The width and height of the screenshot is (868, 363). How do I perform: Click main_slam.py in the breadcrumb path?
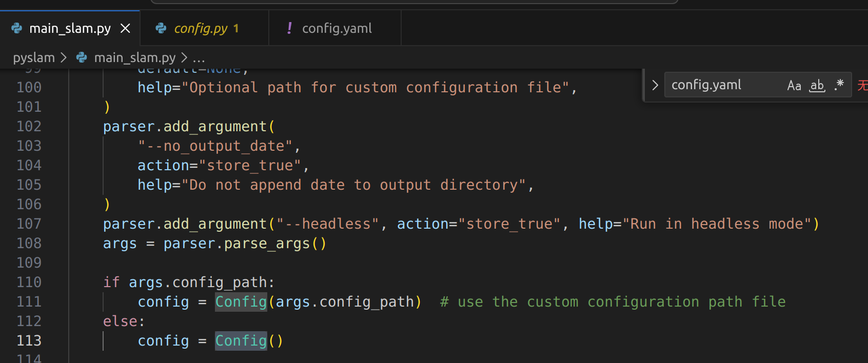click(x=134, y=57)
